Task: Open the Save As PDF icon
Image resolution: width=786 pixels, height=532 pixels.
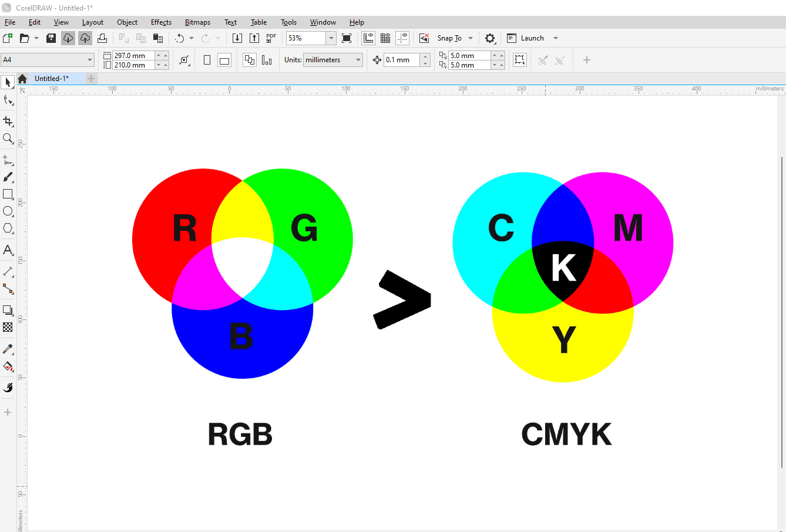Action: tap(271, 38)
